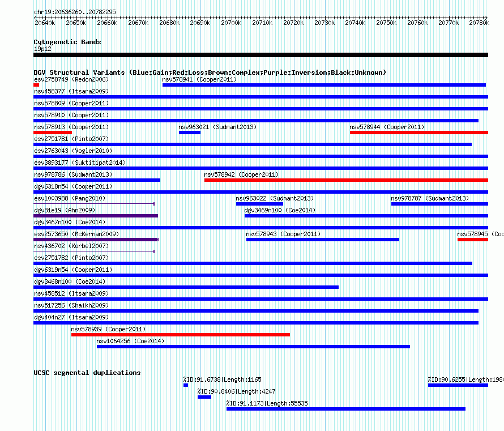The width and height of the screenshot is (504, 431).
Task: Click the 20780k ruler position
Action: point(479,23)
